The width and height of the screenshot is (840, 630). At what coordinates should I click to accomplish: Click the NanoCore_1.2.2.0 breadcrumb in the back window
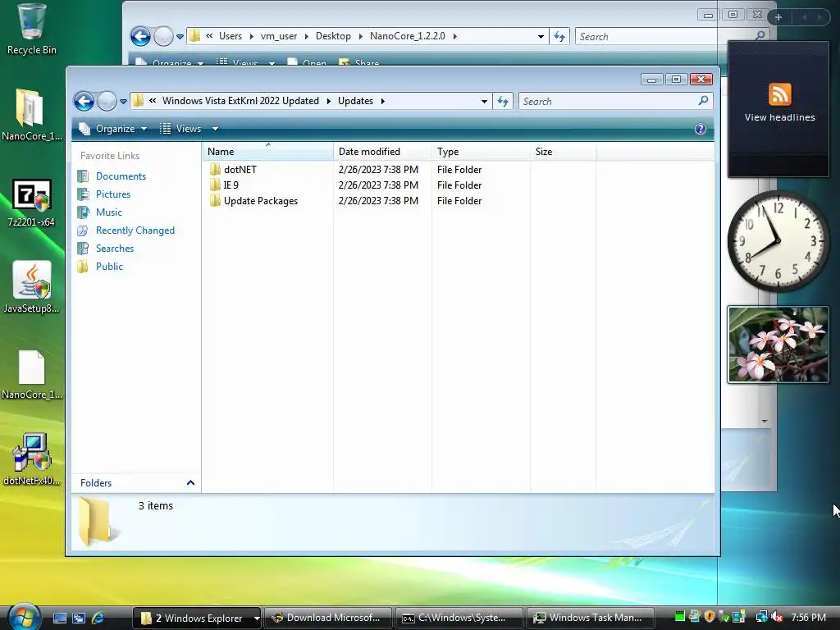[407, 36]
